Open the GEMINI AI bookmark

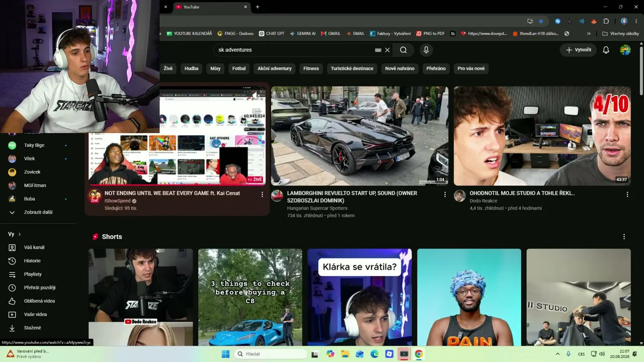point(302,34)
